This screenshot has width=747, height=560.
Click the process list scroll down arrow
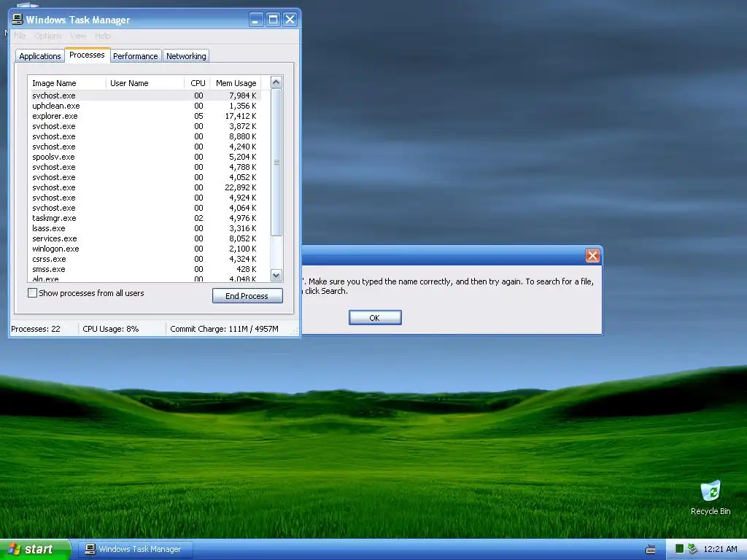tap(276, 275)
